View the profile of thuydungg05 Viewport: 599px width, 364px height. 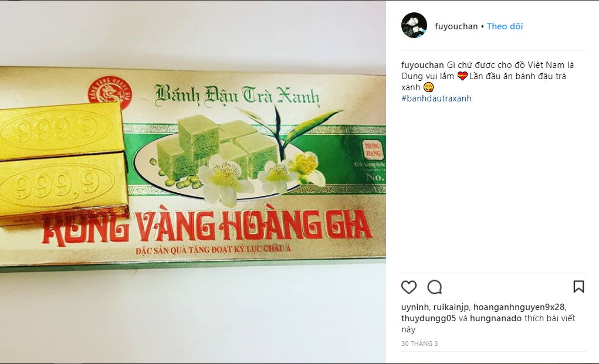[429, 318]
